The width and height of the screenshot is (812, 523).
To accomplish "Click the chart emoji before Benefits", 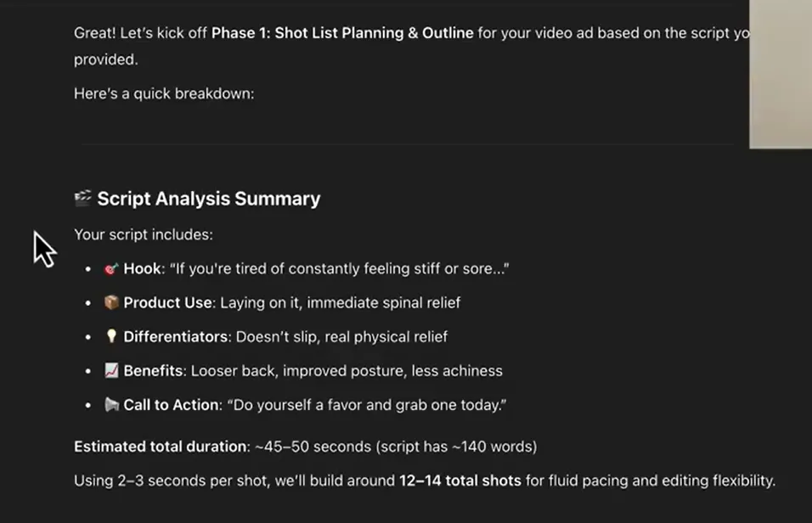I will coord(111,371).
